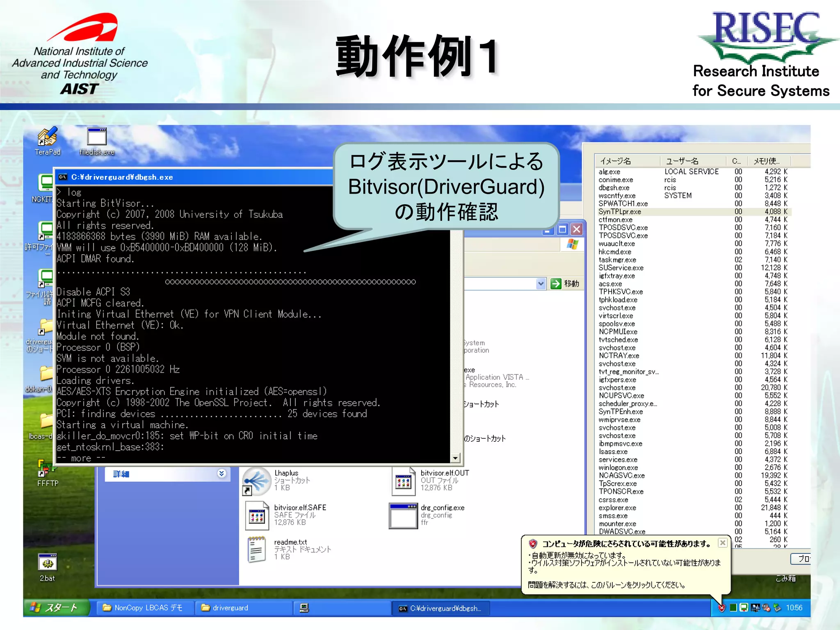
Task: Select alg.exe process row
Action: 693,172
